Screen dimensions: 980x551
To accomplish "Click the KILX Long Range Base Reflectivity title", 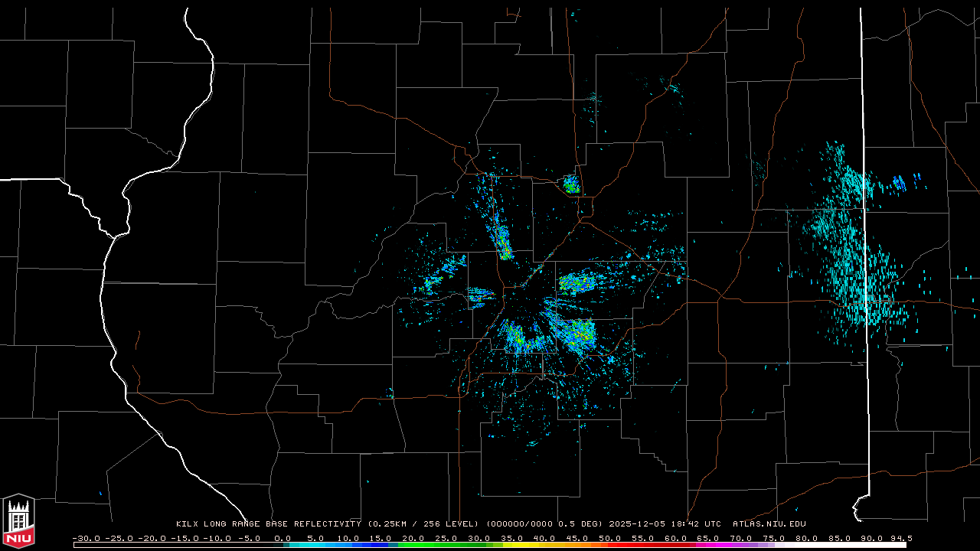I will click(x=268, y=524).
